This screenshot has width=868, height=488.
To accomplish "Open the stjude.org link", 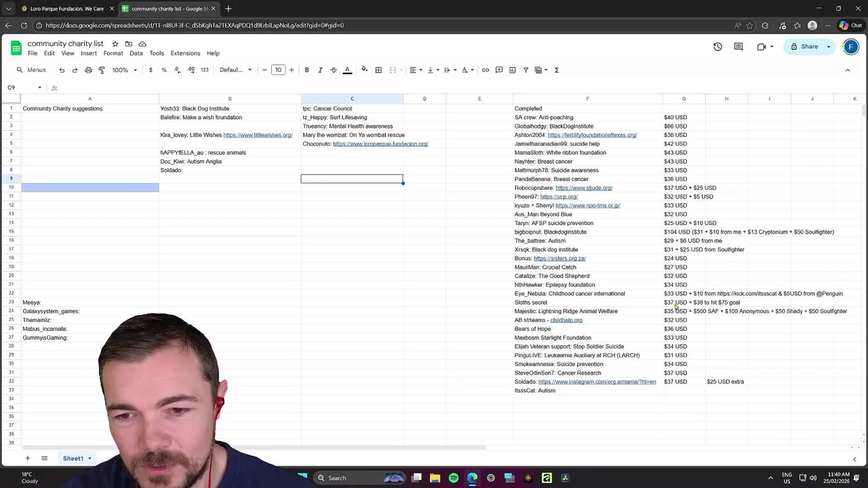I will point(584,188).
